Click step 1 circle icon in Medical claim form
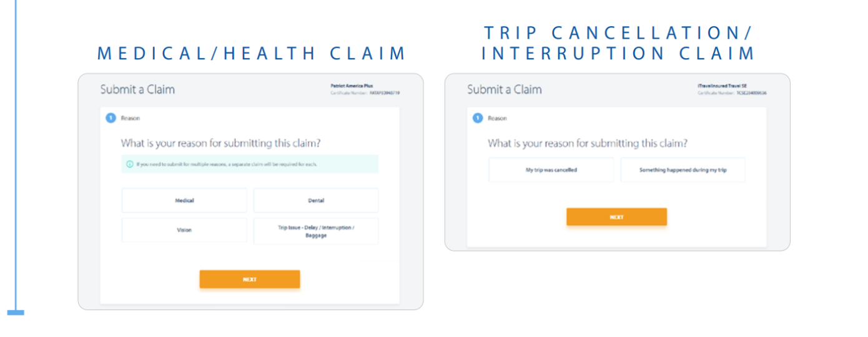Screen dimensions: 868x337 point(111,118)
